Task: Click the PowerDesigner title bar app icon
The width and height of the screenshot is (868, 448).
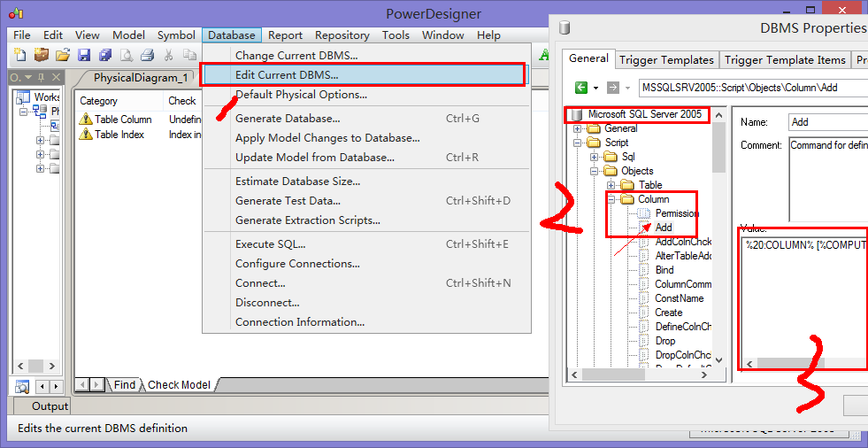Action: (x=17, y=12)
